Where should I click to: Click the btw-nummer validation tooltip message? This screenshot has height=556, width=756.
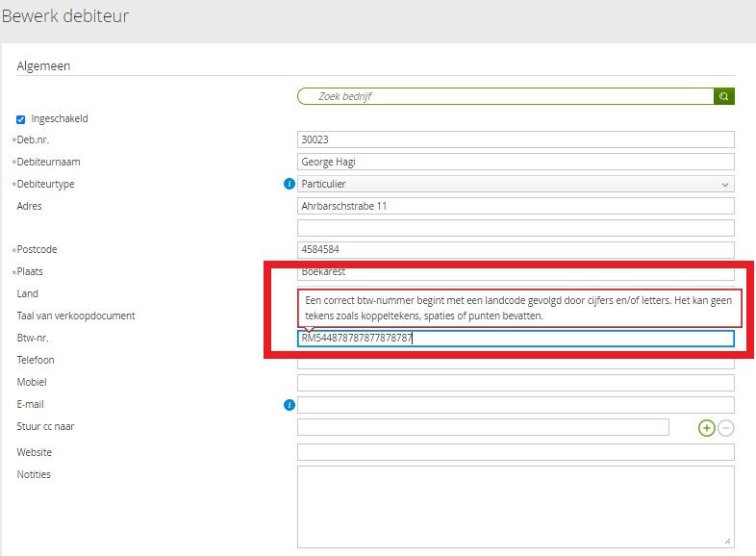(x=519, y=308)
